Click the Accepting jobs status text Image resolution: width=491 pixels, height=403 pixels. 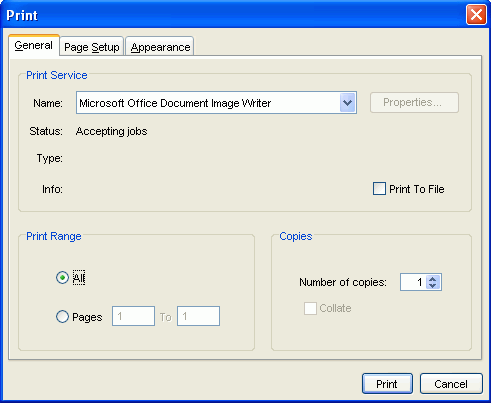click(x=111, y=131)
